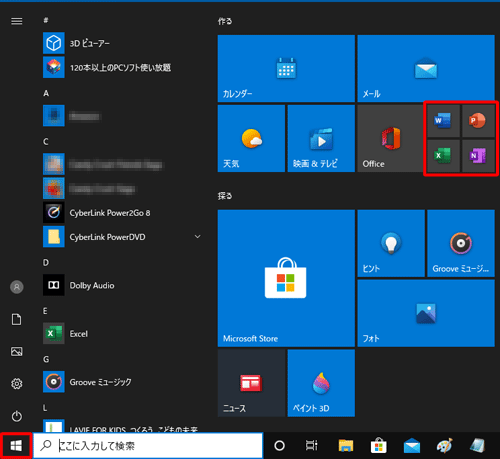Launch Groove ミュージック from the app list

pyautogui.click(x=123, y=382)
